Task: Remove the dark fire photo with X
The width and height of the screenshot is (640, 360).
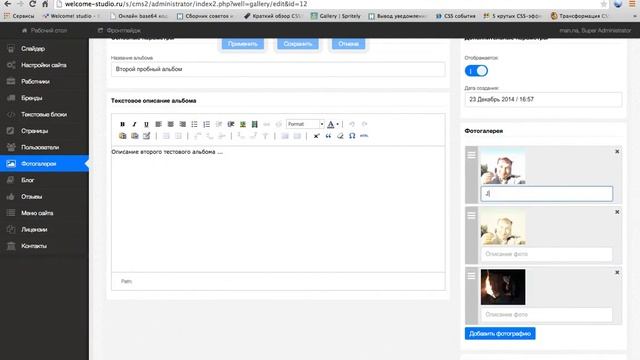Action: (617, 272)
